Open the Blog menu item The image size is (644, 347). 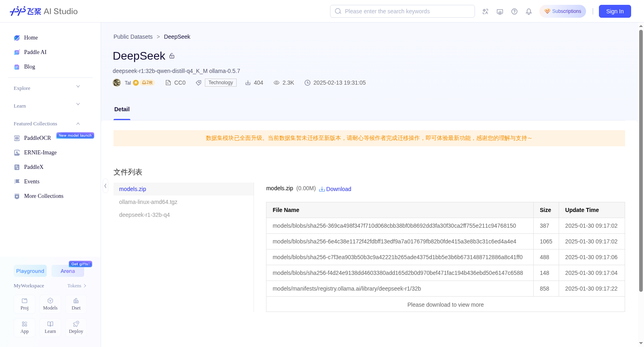point(30,67)
